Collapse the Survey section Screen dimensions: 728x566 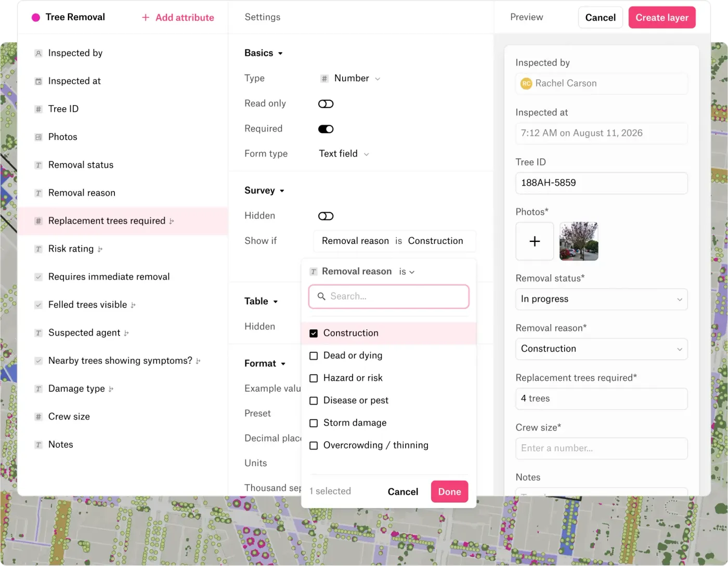pyautogui.click(x=265, y=190)
